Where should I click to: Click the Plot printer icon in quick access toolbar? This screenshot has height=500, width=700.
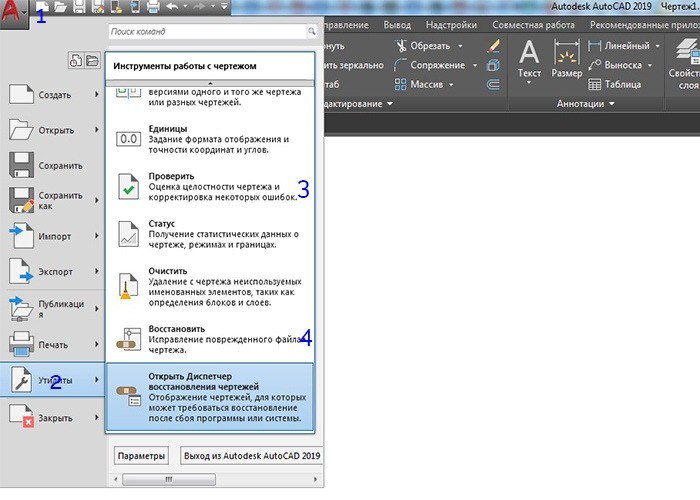tap(153, 7)
